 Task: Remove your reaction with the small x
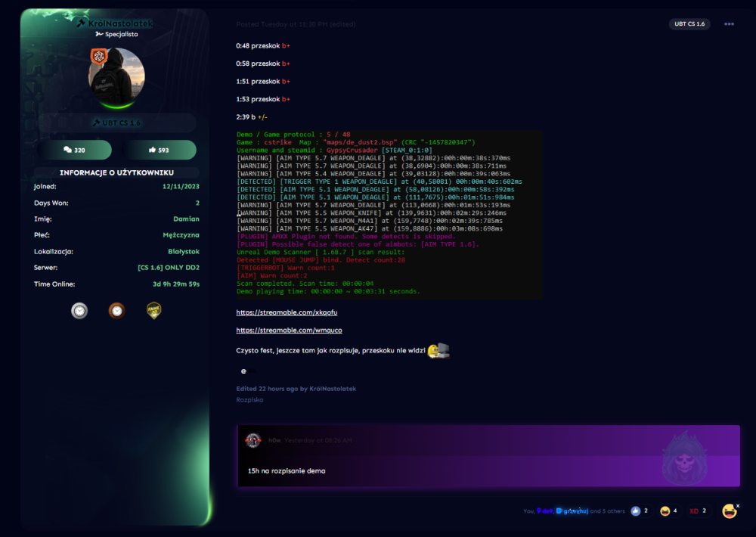(738, 506)
